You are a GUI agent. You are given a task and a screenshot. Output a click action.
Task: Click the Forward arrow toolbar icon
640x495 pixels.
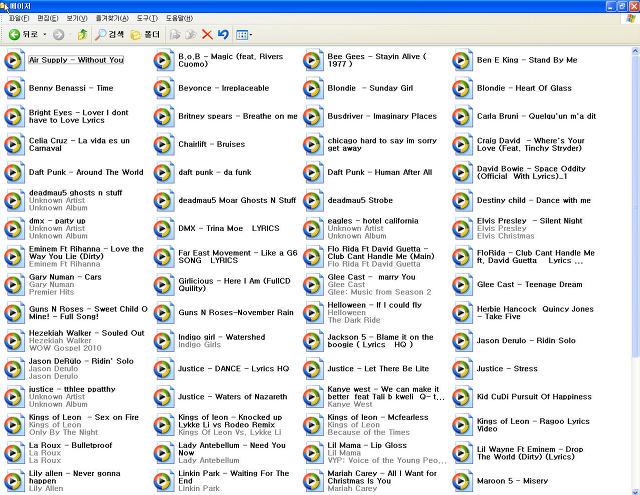pos(59,35)
